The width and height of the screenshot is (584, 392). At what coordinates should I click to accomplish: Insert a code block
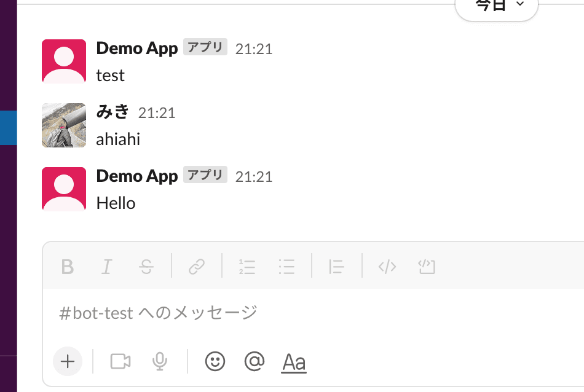point(427,267)
